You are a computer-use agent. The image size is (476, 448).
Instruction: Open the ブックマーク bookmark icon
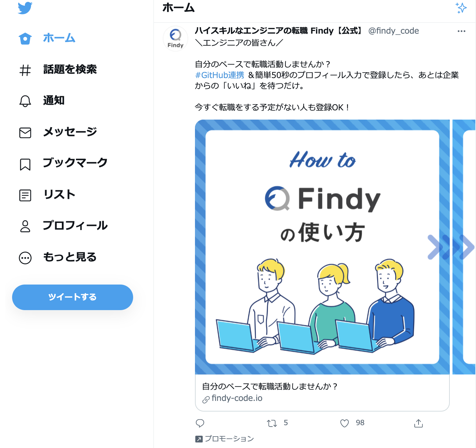pos(25,164)
